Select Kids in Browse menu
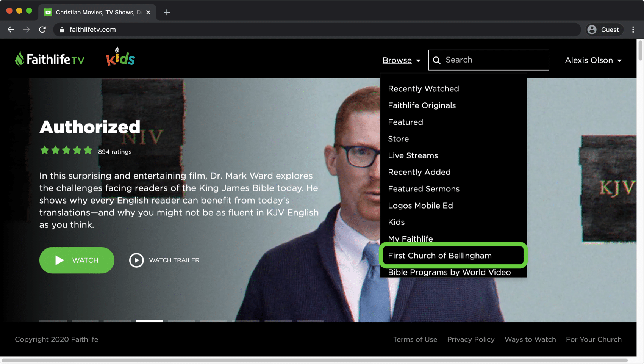This screenshot has width=644, height=364. pyautogui.click(x=396, y=222)
